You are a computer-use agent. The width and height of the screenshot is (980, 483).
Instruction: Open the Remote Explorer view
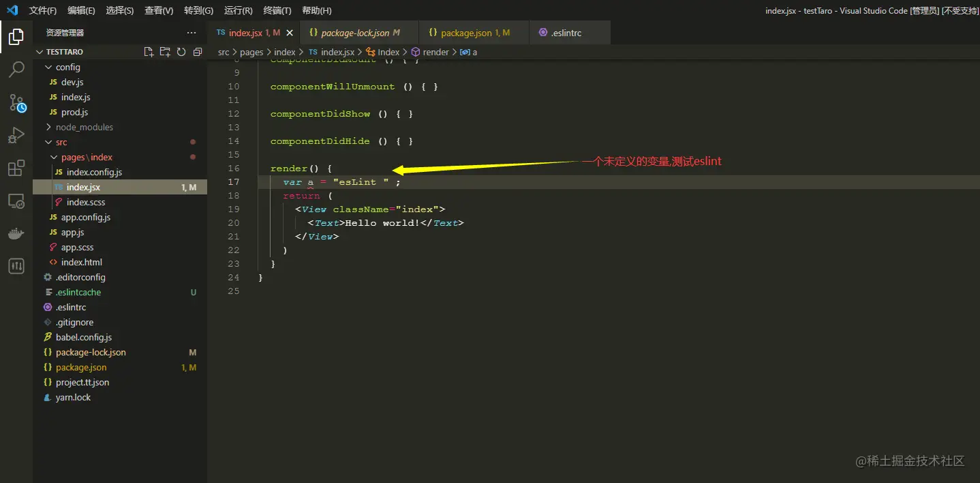click(16, 201)
